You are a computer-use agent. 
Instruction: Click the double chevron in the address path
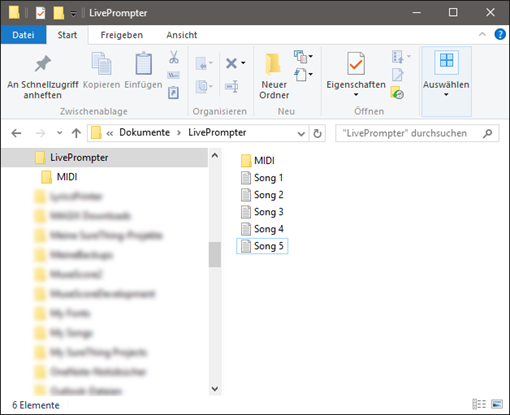pyautogui.click(x=109, y=133)
